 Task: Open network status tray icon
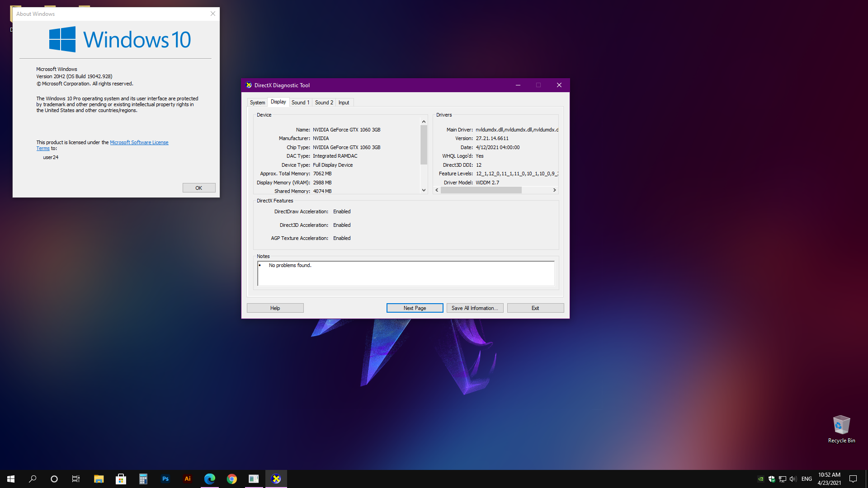click(783, 479)
